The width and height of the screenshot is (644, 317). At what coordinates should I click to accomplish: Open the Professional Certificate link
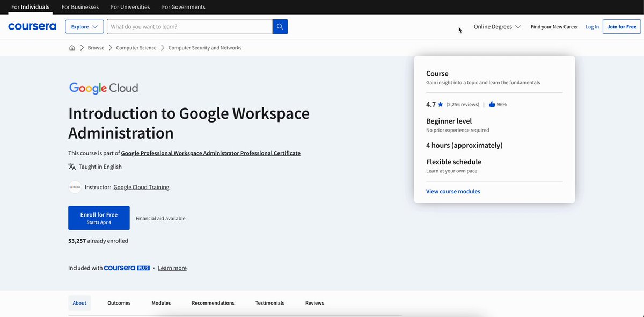tap(211, 153)
